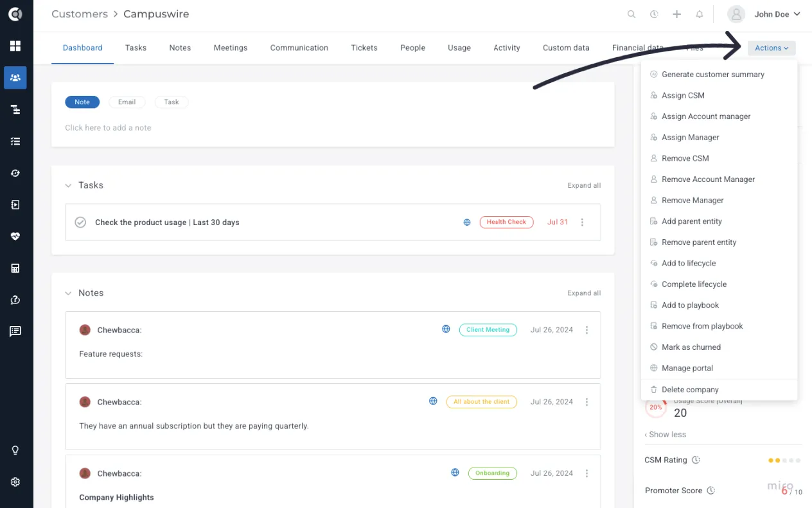Screen dimensions: 812x508
Task: Click history icon next to Promoter Score
Action: 710,491
